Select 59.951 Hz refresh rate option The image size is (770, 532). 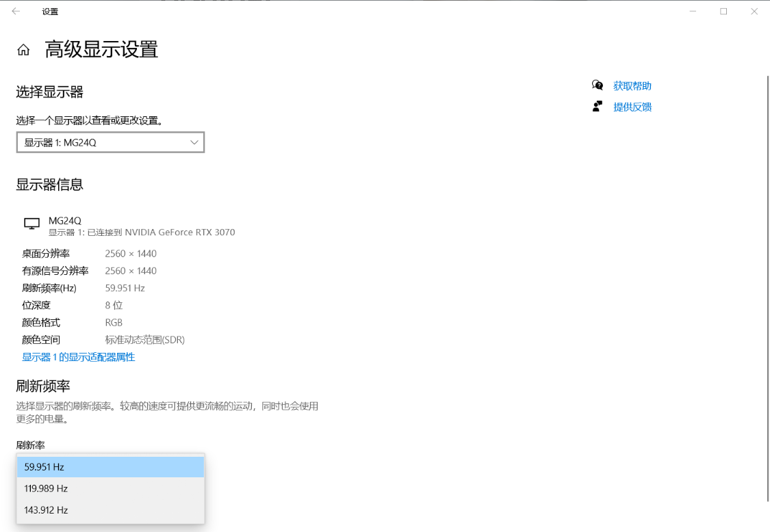110,467
